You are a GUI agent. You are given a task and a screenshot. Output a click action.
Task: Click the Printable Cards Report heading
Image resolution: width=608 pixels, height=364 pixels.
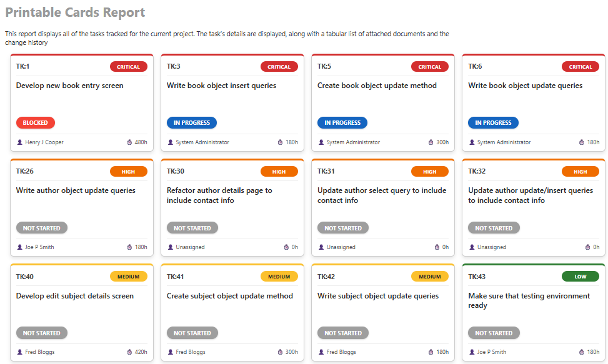(x=75, y=12)
